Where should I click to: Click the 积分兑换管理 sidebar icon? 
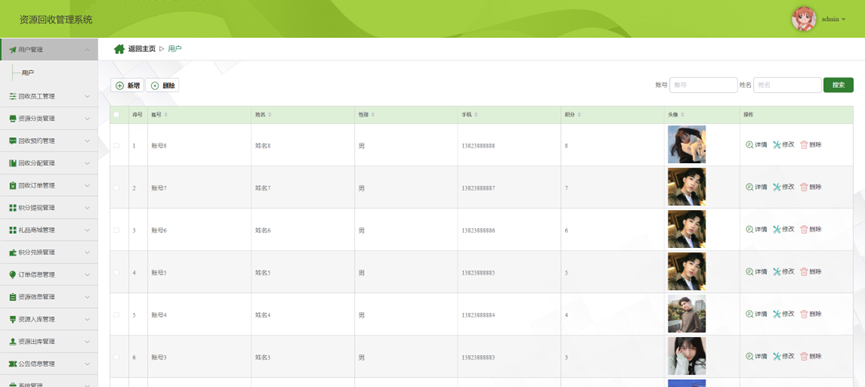pos(13,252)
